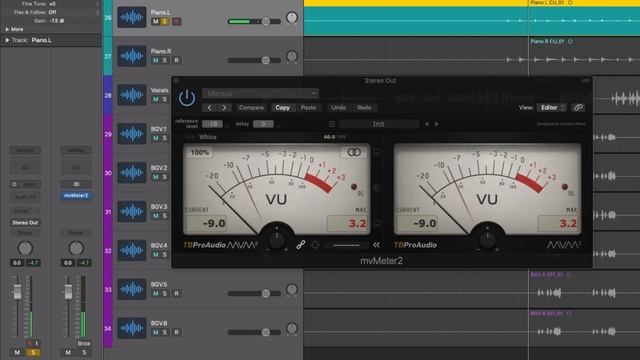Expand the More disclosure triangle in inspector
The height and width of the screenshot is (360, 640).
(x=7, y=29)
